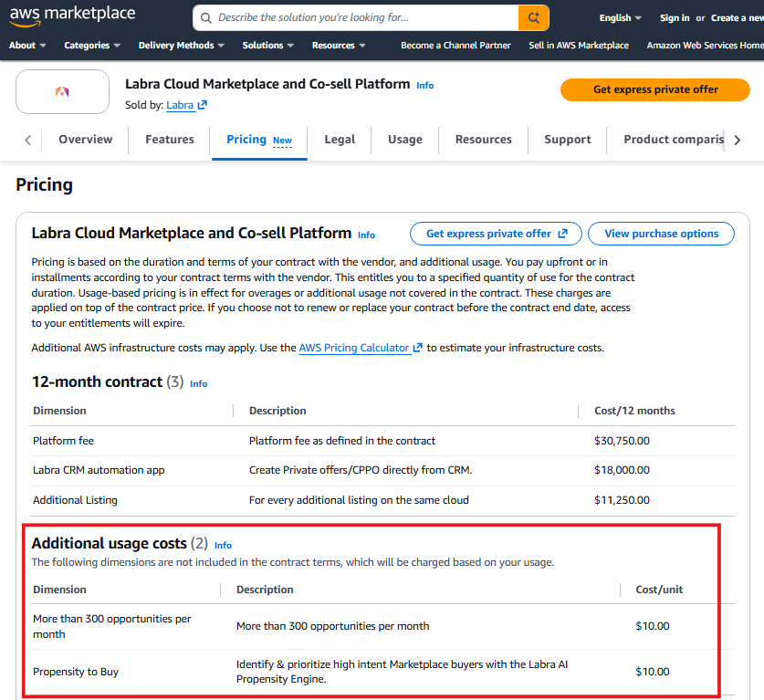Click the external link icon beside AWS Pricing Calculator

[417, 348]
